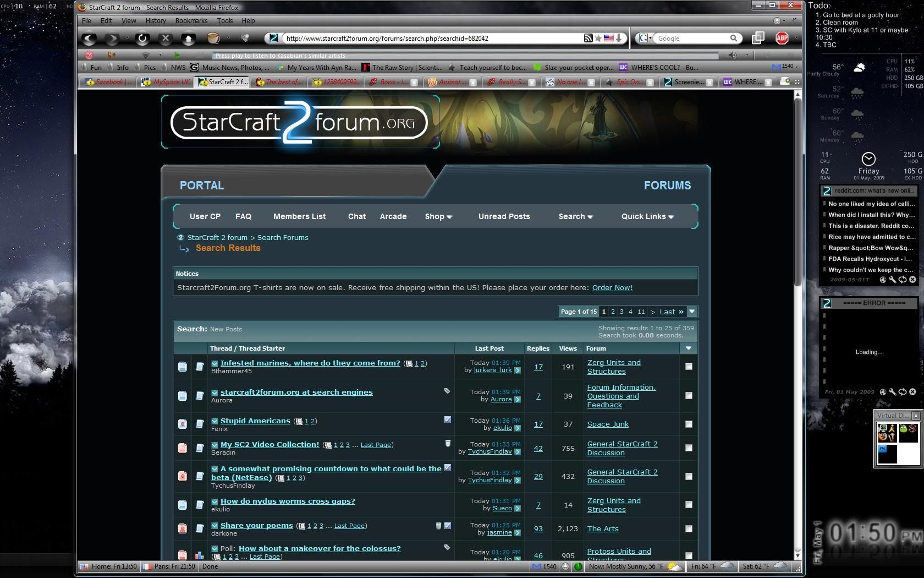Switch to the Screenie... tab
The width and height of the screenshot is (924, 578).
pos(687,82)
